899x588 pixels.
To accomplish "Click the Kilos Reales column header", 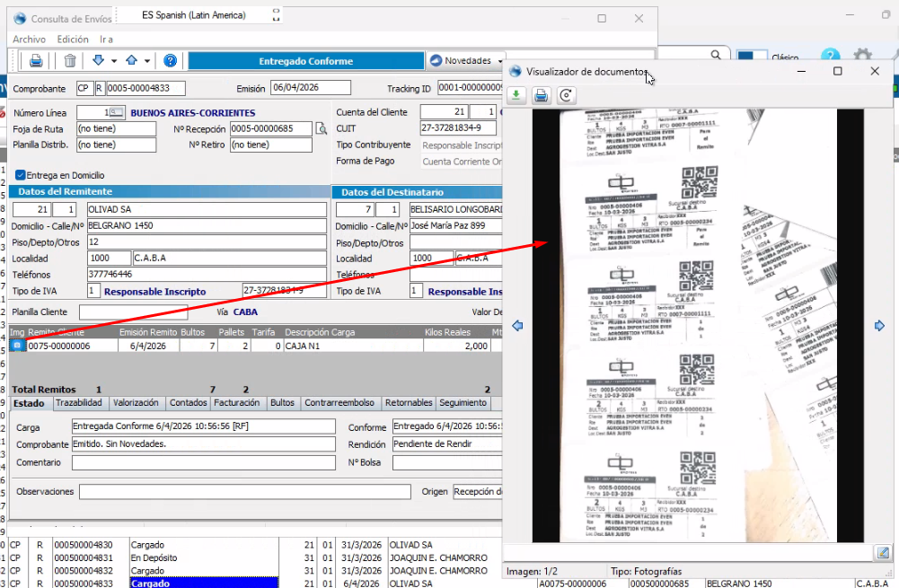I will tap(447, 332).
